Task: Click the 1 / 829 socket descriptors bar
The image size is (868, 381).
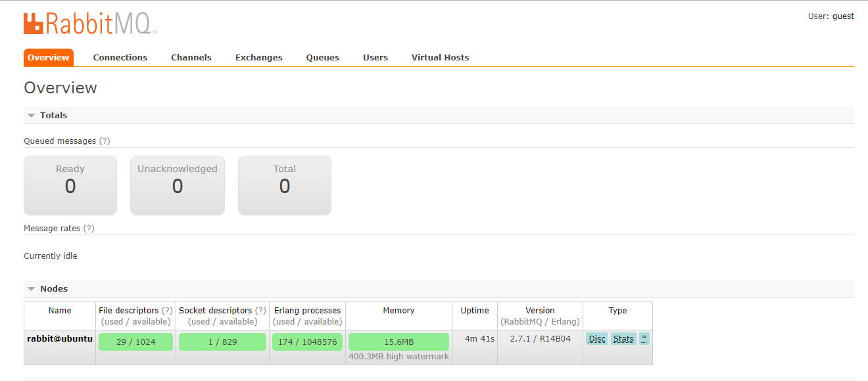Action: (222, 342)
